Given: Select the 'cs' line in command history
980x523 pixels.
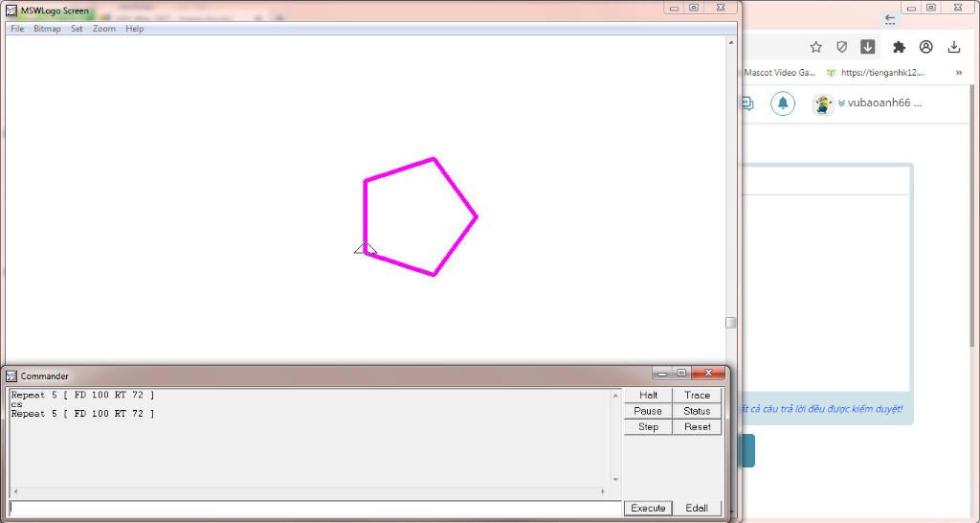Looking at the screenshot, I should click(x=16, y=405).
